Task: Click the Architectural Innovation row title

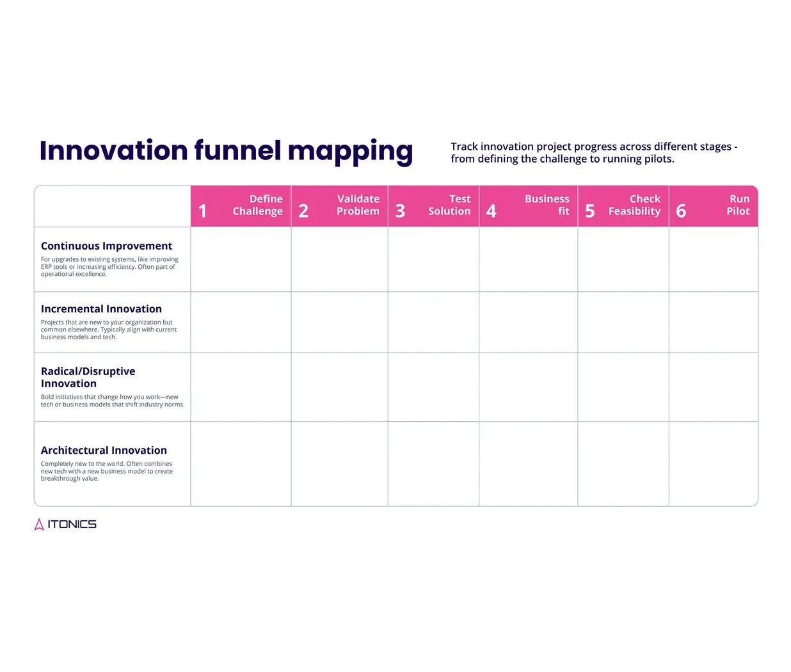Action: click(104, 451)
